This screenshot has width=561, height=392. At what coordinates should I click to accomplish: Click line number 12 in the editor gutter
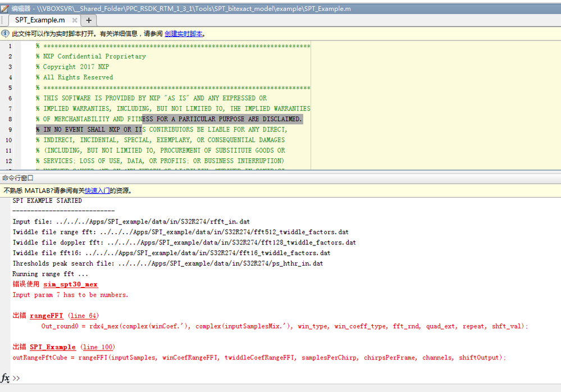[8, 161]
